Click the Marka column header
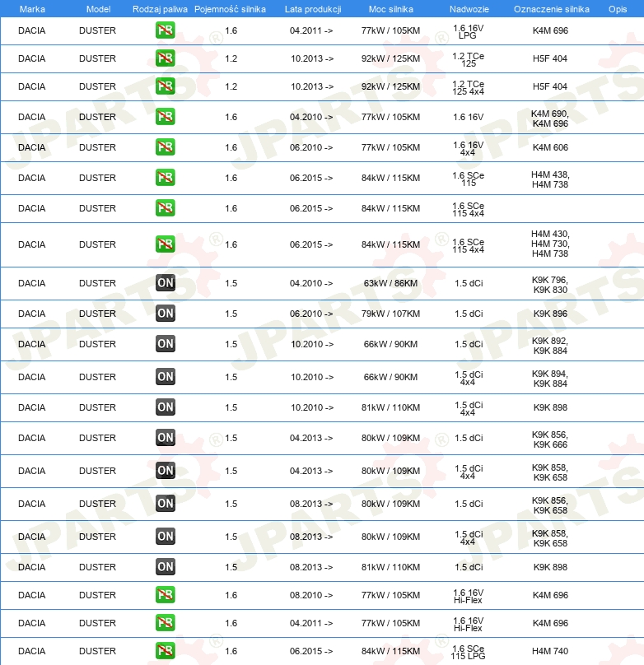This screenshot has height=665, width=644. pos(32,9)
